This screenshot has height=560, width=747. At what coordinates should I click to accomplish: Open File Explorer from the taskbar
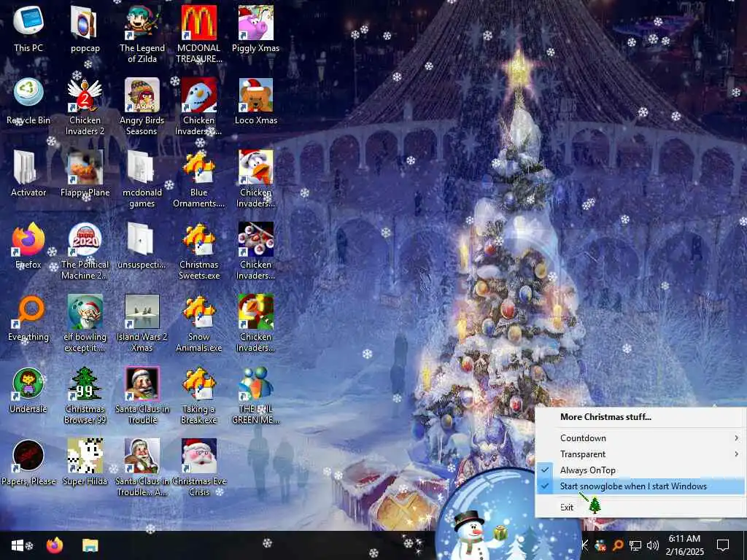tap(90, 545)
